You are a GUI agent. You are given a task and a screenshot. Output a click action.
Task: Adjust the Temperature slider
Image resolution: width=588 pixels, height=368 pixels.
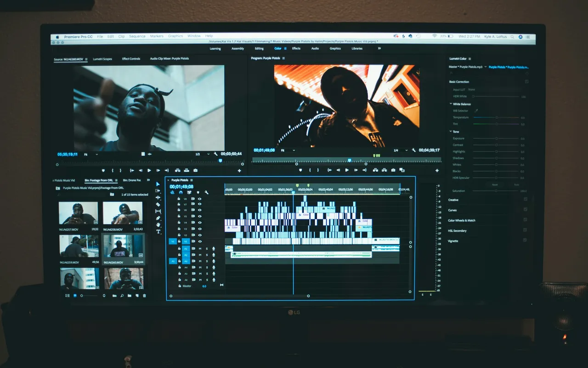coord(496,117)
